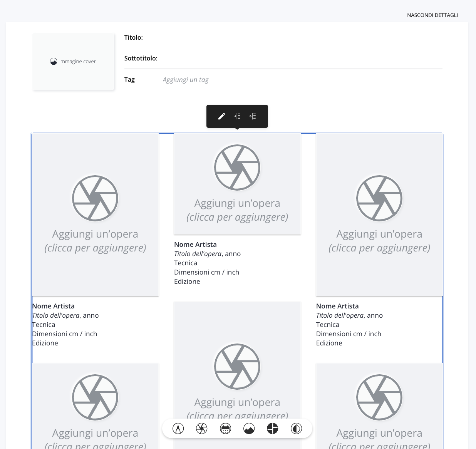
Task: Click the pencil edit icon in dark popup
Action: pos(221,116)
